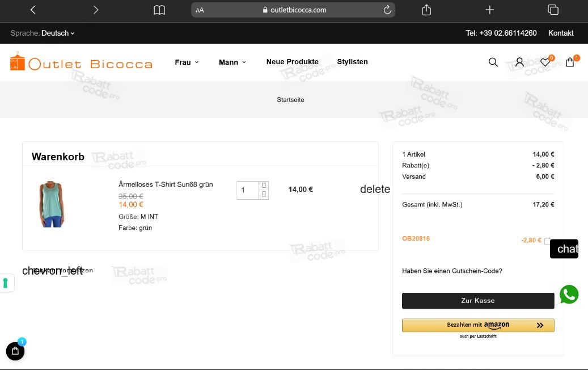
Task: Delete the T-Shirt from the cart
Action: point(375,189)
